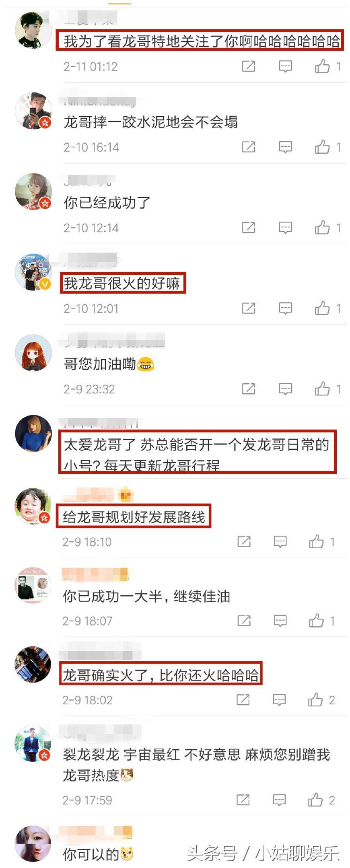Image resolution: width=350 pixels, height=868 pixels.
Task: Like the comment '我龙哥很火的好嘛'
Action: 327,309
